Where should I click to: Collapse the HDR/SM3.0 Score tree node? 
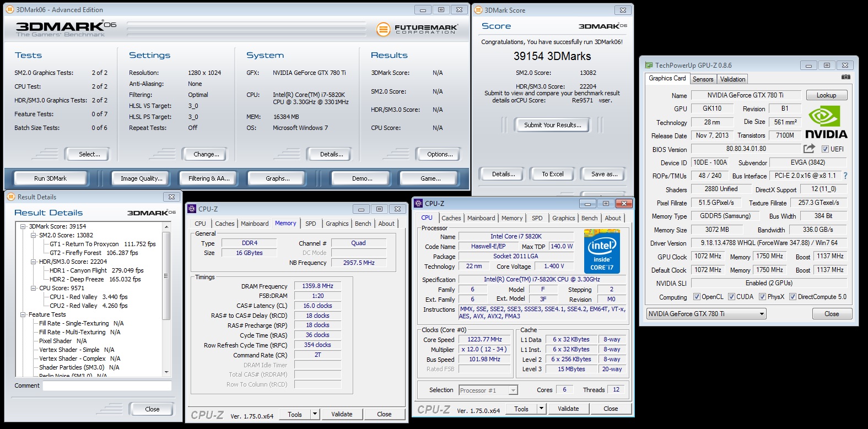click(x=33, y=262)
